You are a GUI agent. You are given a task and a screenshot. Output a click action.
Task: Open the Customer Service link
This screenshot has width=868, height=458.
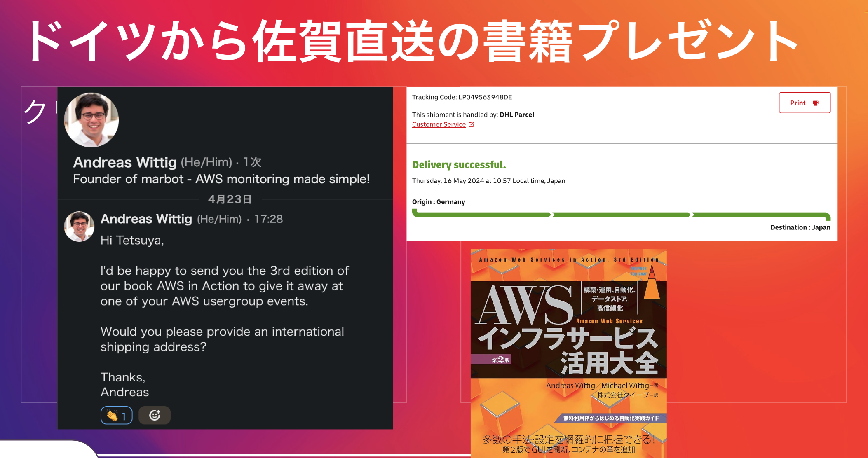click(439, 124)
